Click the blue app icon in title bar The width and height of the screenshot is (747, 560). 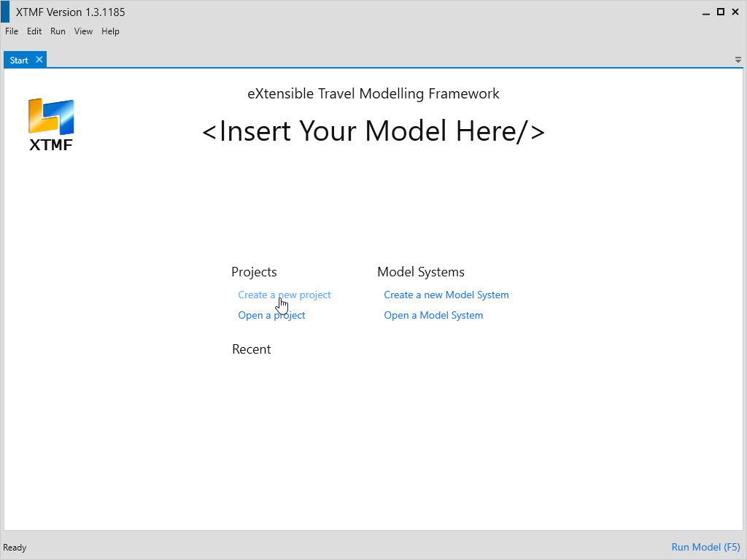pos(5,12)
